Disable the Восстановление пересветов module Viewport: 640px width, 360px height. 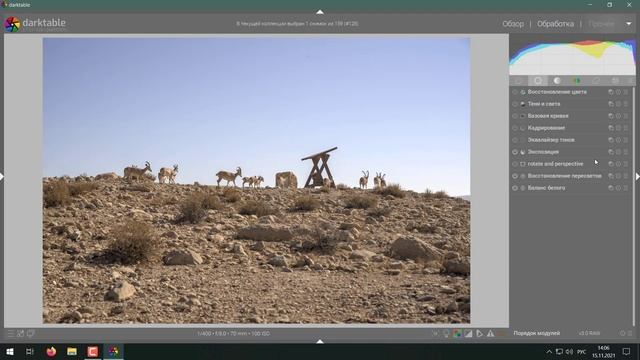[515, 176]
